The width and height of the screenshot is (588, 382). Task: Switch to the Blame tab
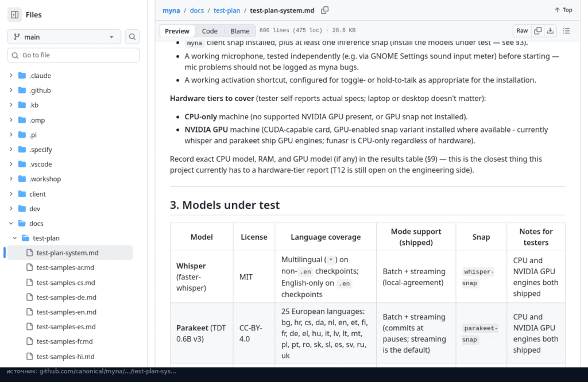point(239,31)
